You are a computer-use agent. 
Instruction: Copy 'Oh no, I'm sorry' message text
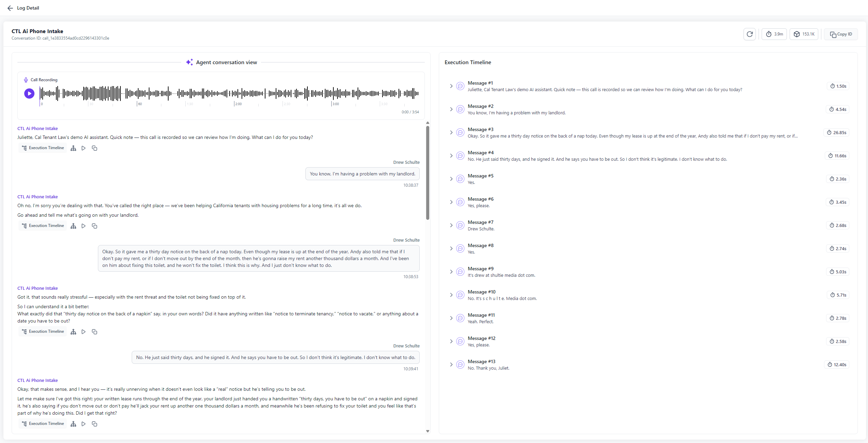point(95,226)
